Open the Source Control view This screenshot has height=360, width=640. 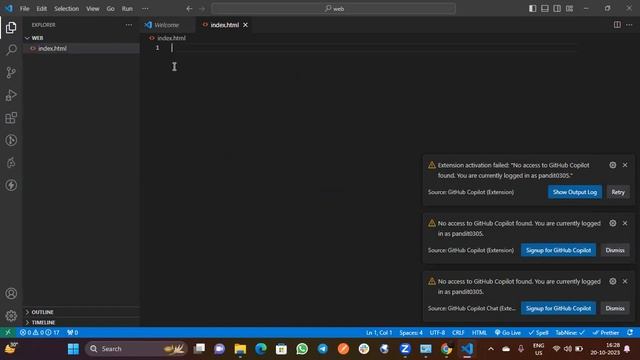click(x=11, y=73)
